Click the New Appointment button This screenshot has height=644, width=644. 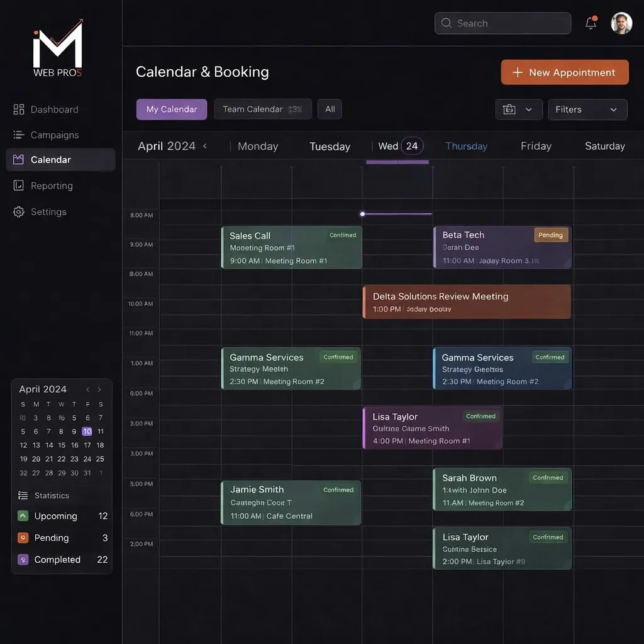[x=564, y=72]
